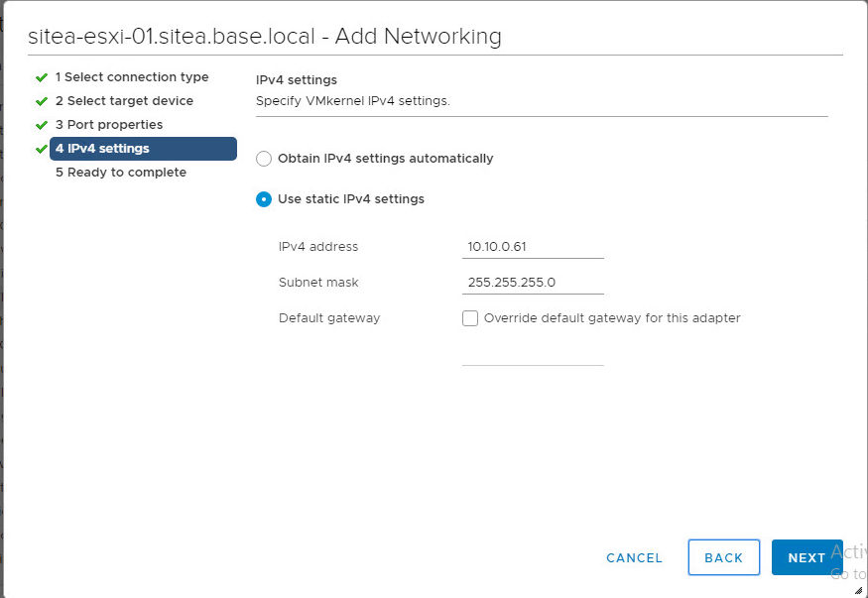Enable Override default gateway for this adapter
Image resolution: width=868 pixels, height=598 pixels.
[x=470, y=318]
